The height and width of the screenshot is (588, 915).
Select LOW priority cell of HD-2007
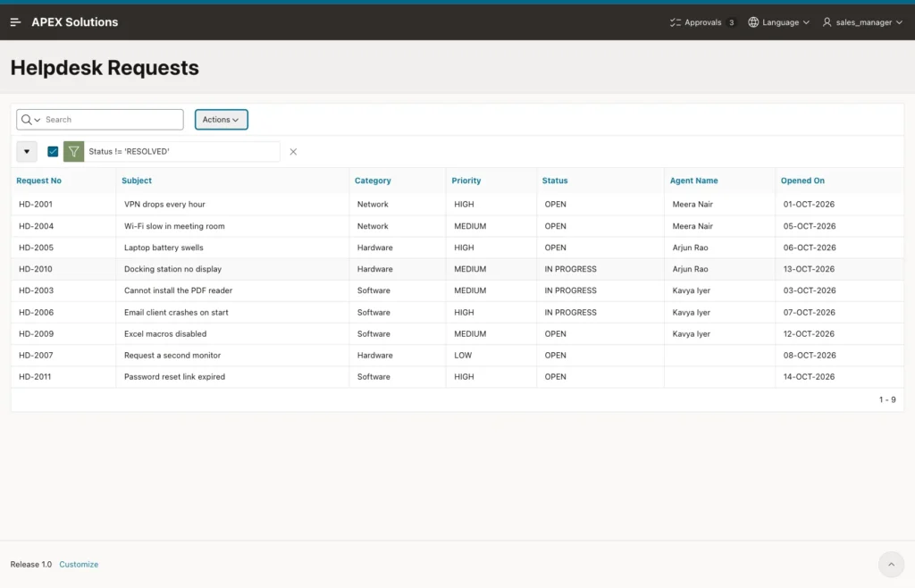[x=491, y=356]
